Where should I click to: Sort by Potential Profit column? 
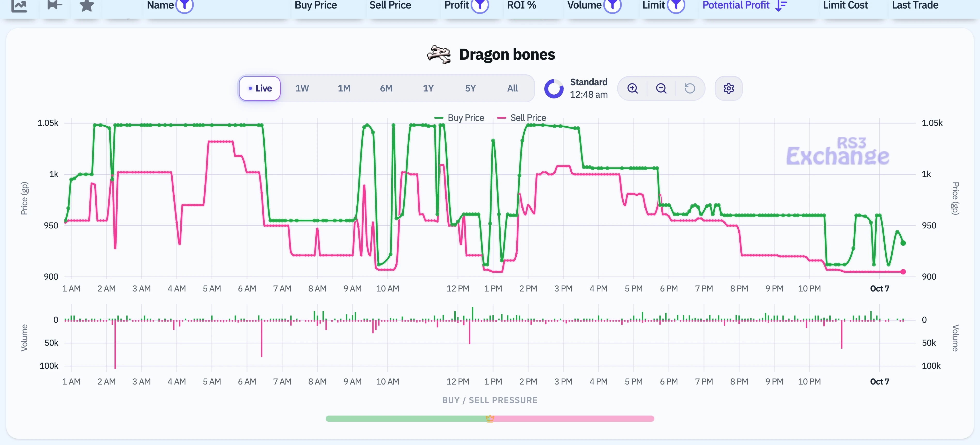736,5
